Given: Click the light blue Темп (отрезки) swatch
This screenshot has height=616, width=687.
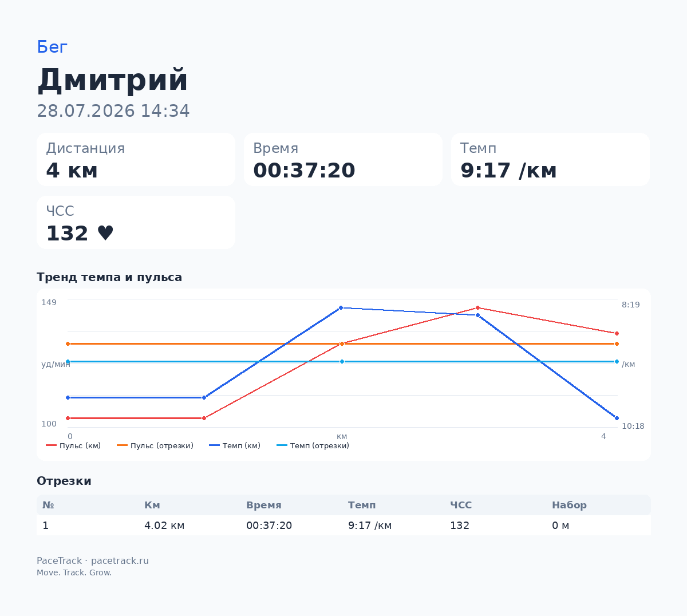Looking at the screenshot, I should point(282,445).
